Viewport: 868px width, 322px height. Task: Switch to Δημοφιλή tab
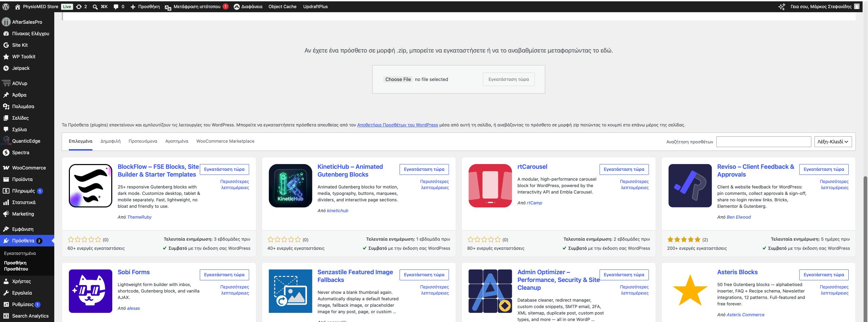tap(111, 141)
